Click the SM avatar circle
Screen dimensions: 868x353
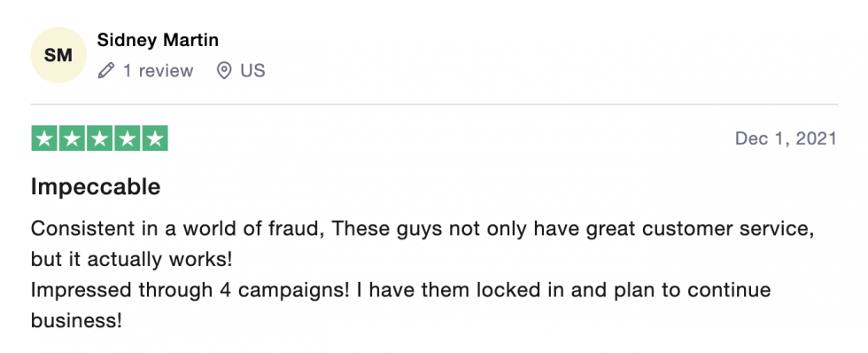click(58, 55)
